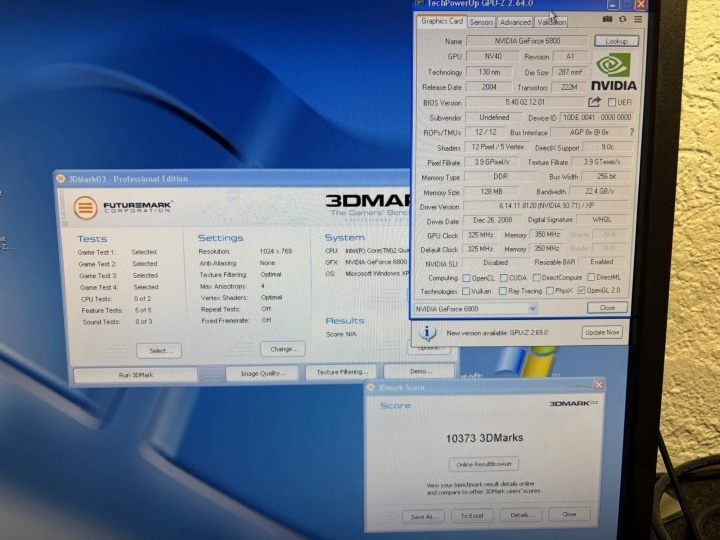
Task: Close 3DMark Score window with red X
Action: (598, 385)
